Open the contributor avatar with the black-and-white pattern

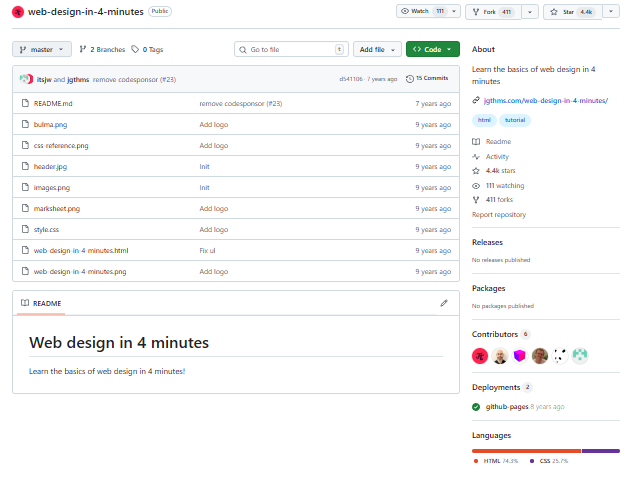coord(560,356)
